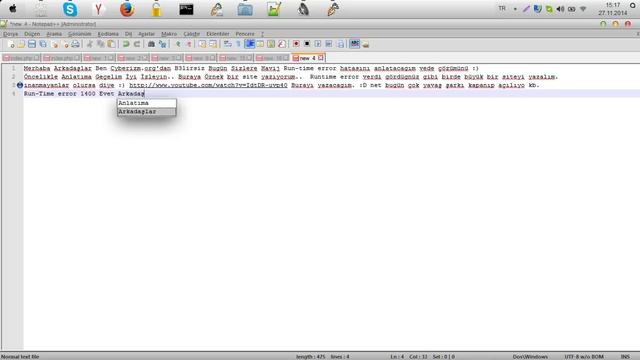Image resolution: width=640 pixels, height=360 pixels.
Task: Open the Kodlama menu
Action: (x=108, y=34)
